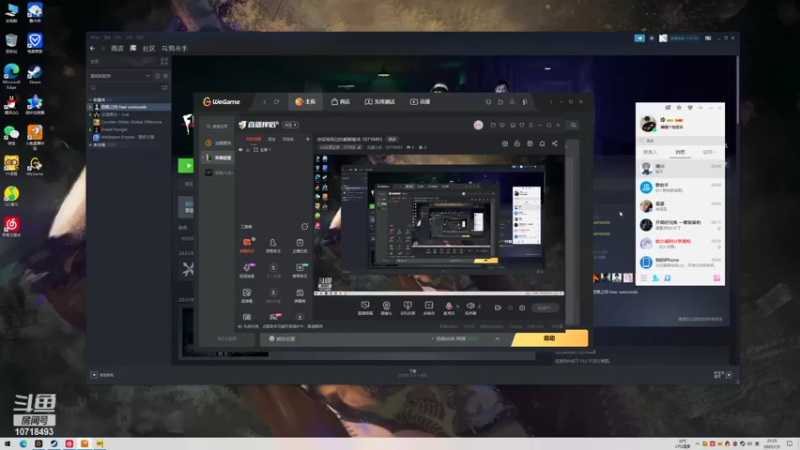Screen dimensions: 800x450
Task: Click the WeGame right-side search icon
Action: (573, 125)
